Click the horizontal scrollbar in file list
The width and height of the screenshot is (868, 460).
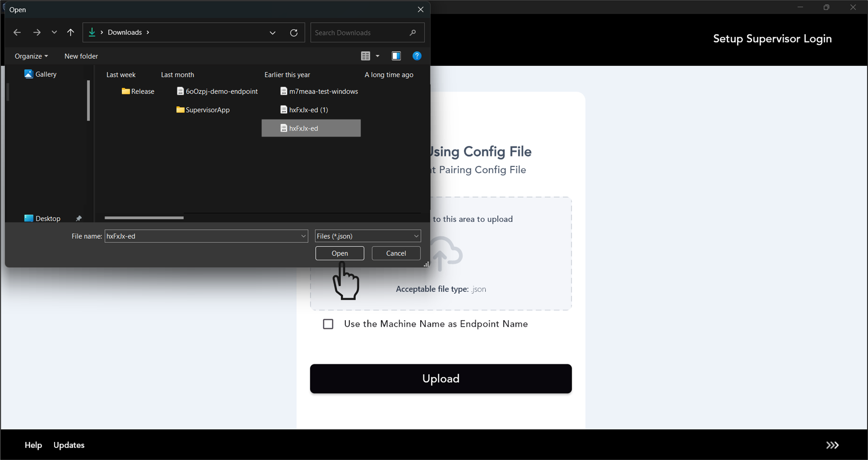tap(144, 218)
